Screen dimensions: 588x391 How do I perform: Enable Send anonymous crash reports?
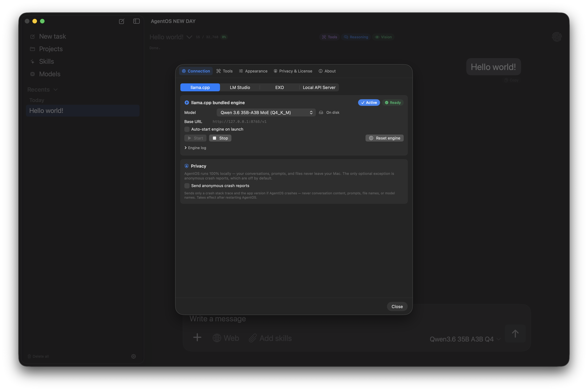[187, 186]
